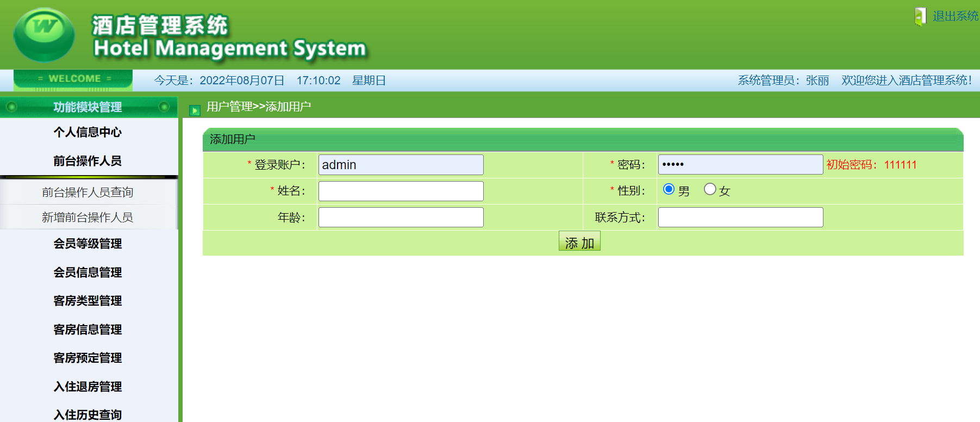Click the 密码 password field
Viewport: 980px width, 422px height.
coord(740,165)
